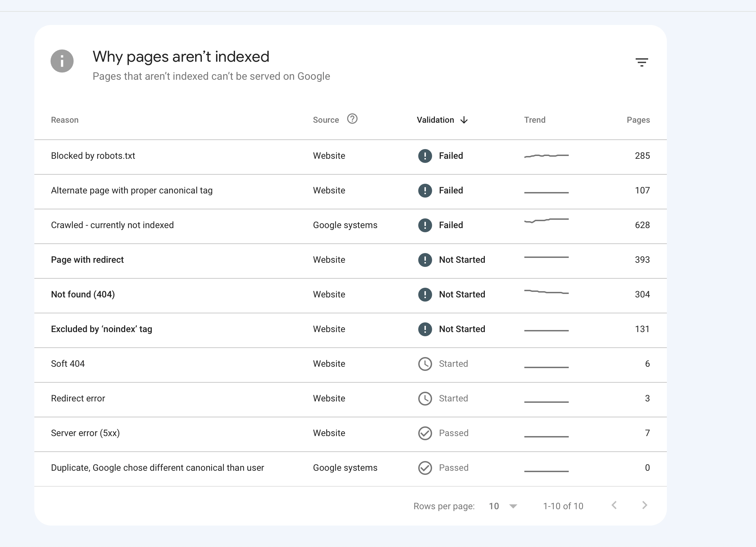Image resolution: width=756 pixels, height=547 pixels.
Task: Click Started clock icon in Soft 404 row
Action: [425, 364]
